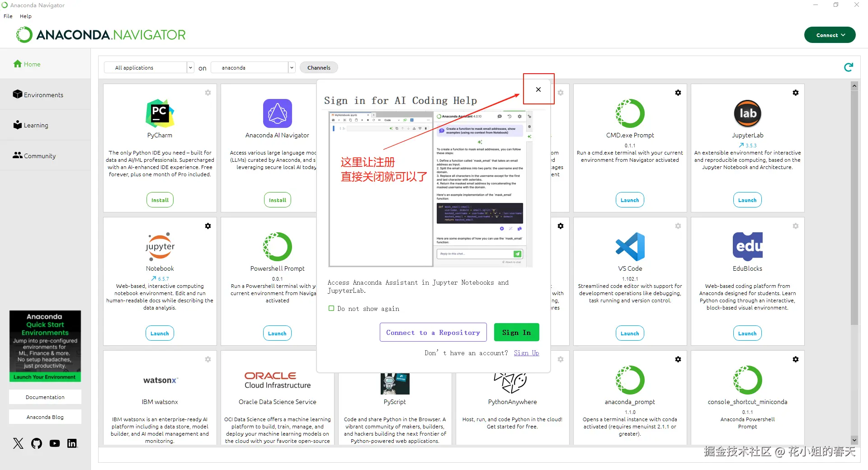Click the Powershell Prompt icon
This screenshot has width=868, height=470.
(277, 246)
